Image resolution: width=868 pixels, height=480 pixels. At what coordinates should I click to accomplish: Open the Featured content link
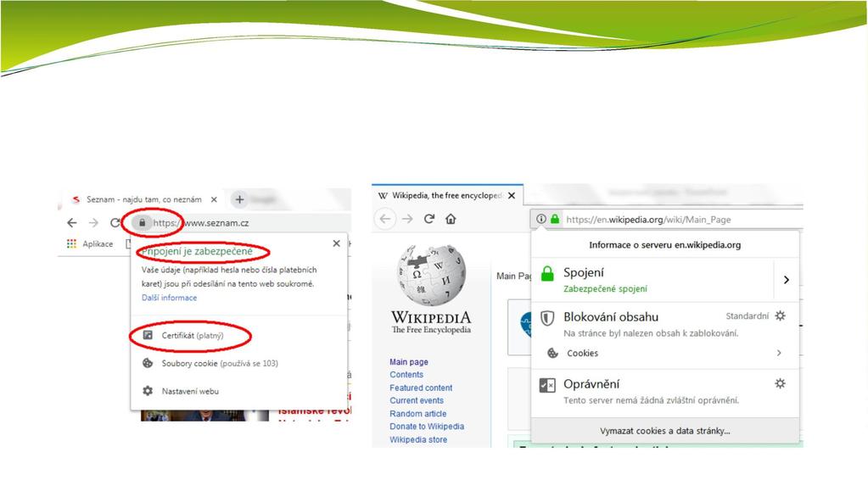(x=421, y=388)
